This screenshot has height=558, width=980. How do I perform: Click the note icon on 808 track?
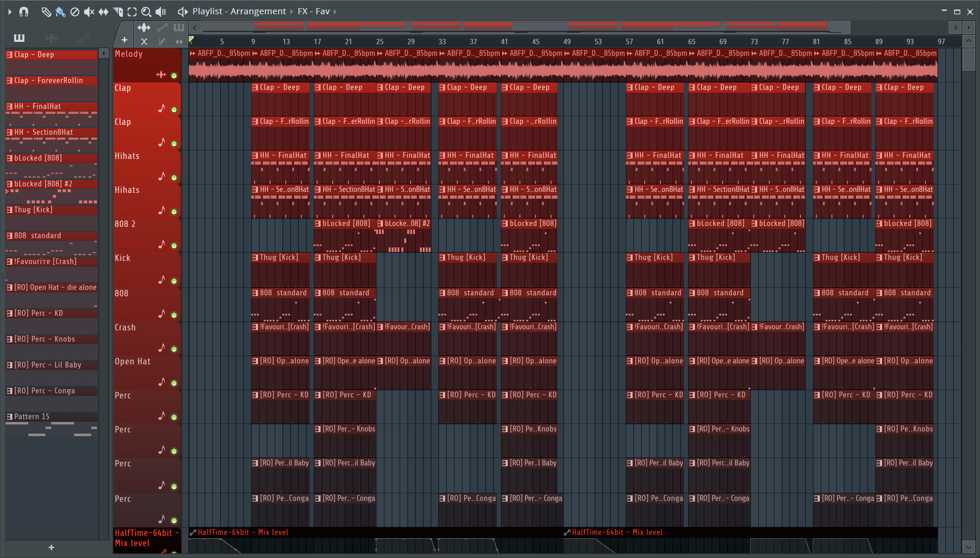pyautogui.click(x=162, y=314)
